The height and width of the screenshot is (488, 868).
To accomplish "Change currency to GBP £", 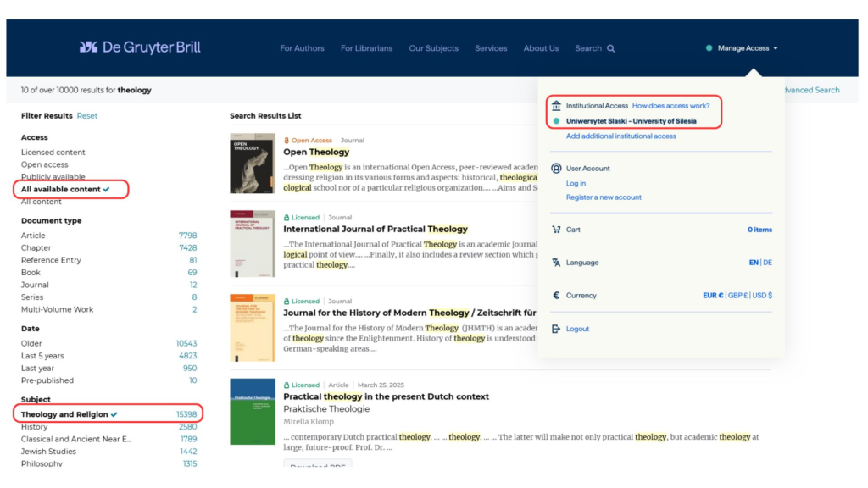I will [x=737, y=296].
